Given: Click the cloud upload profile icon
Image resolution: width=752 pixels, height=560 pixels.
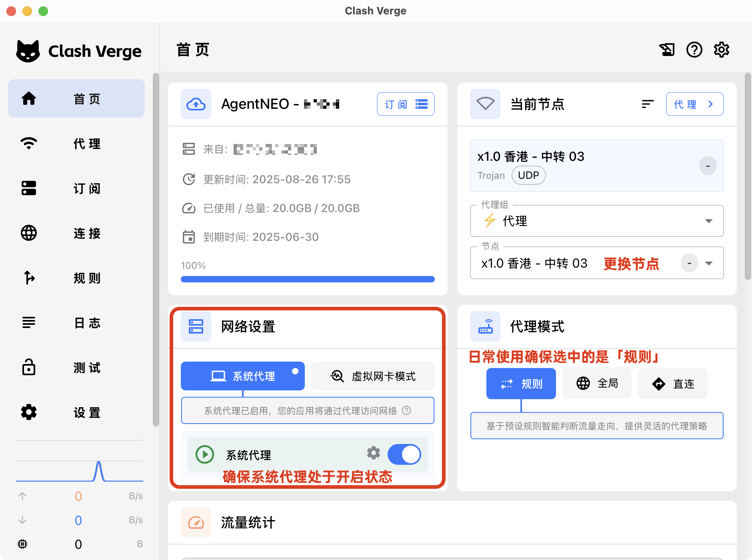Looking at the screenshot, I should tap(196, 104).
